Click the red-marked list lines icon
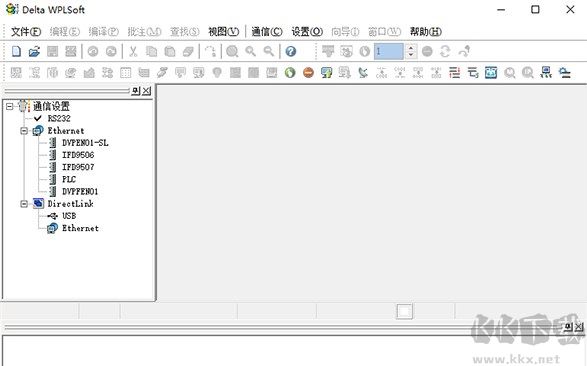The height and width of the screenshot is (366, 587). tap(454, 72)
